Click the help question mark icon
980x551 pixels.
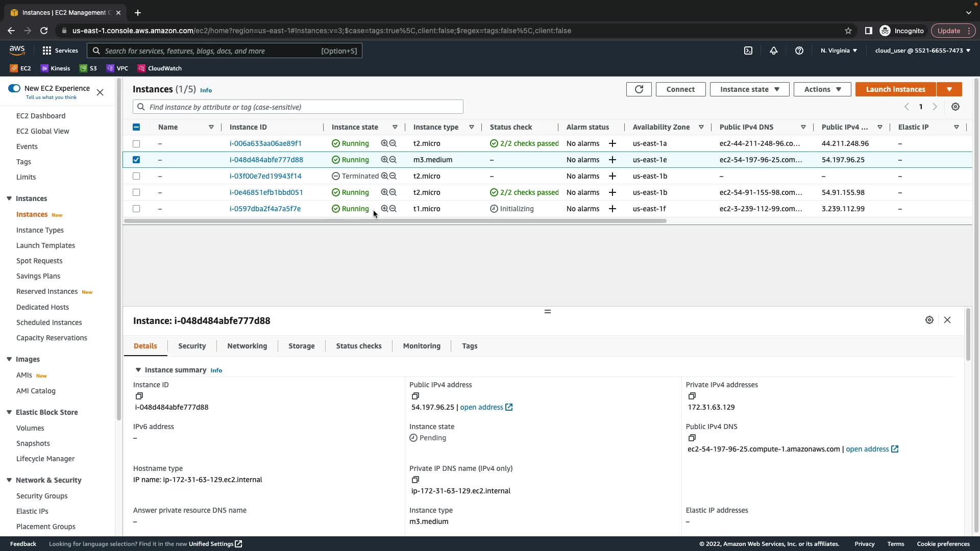pyautogui.click(x=799, y=51)
